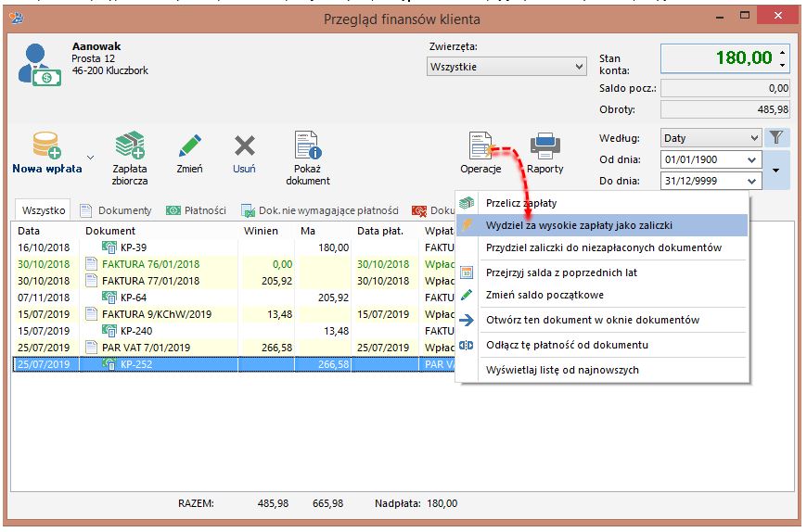Click cash icon next to KP-39
The image size is (807, 532).
click(x=109, y=247)
